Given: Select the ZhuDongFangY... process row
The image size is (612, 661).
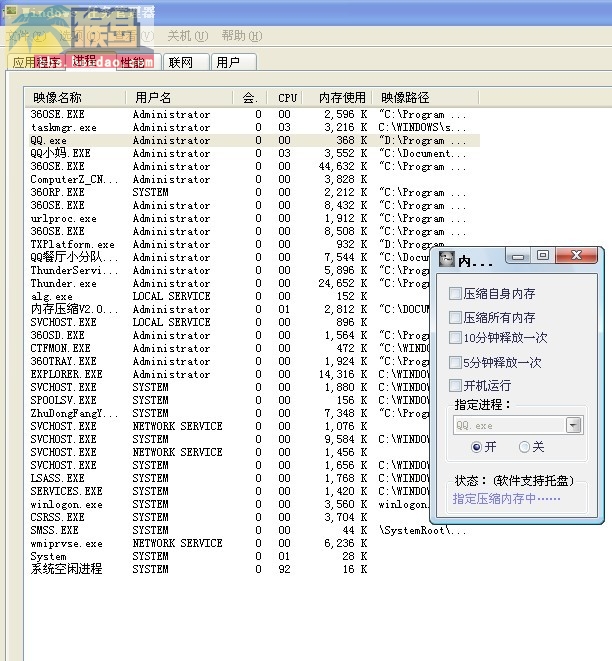Looking at the screenshot, I should 228,413.
